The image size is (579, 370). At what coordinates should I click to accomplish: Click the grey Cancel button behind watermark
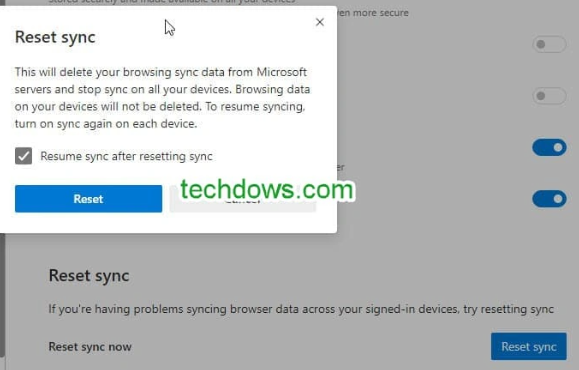pyautogui.click(x=243, y=199)
